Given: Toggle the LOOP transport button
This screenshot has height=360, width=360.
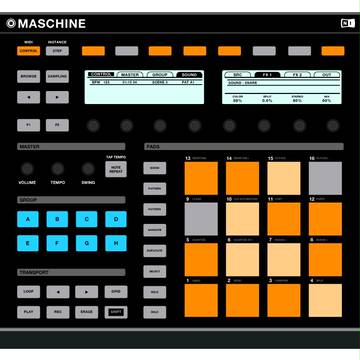Looking at the screenshot, I should coord(29,292).
